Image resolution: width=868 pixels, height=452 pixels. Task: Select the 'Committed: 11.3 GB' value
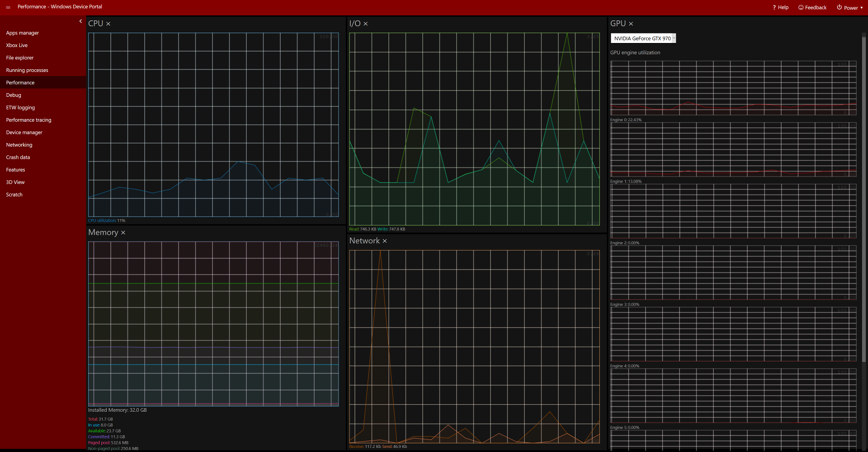click(x=107, y=437)
